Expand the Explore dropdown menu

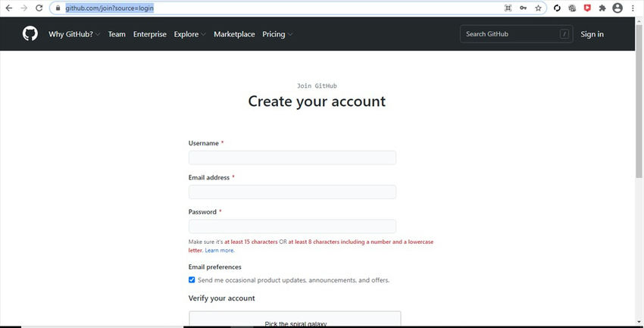[x=189, y=34]
